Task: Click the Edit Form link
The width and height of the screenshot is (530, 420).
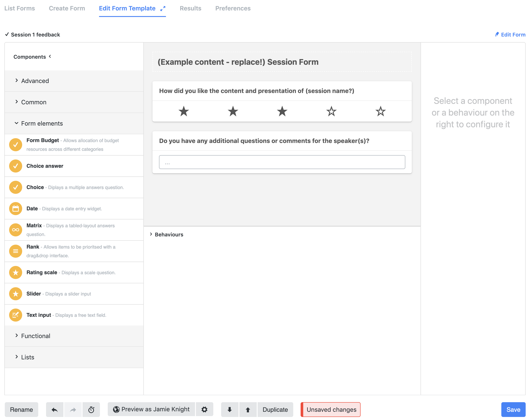Action: coord(513,34)
